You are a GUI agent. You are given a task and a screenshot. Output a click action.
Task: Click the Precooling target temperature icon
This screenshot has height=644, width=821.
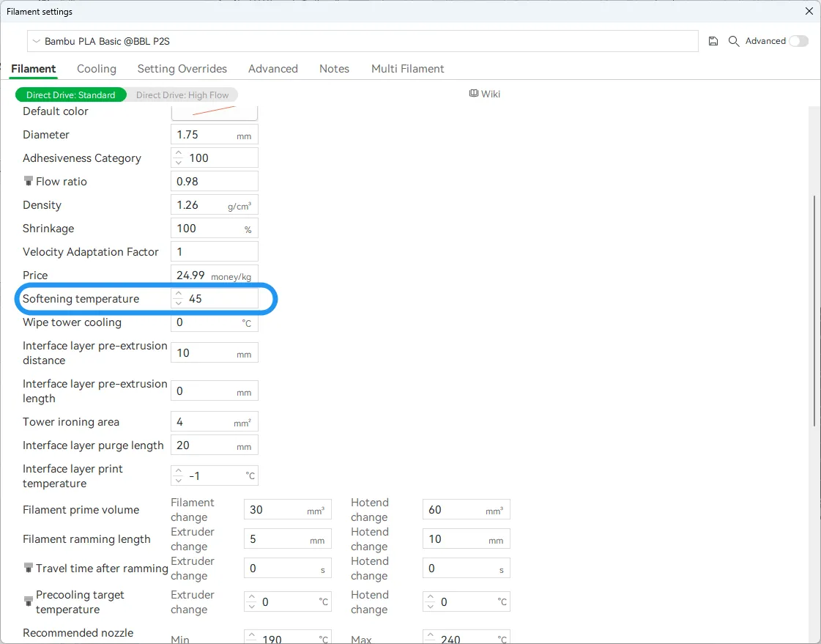(x=29, y=602)
